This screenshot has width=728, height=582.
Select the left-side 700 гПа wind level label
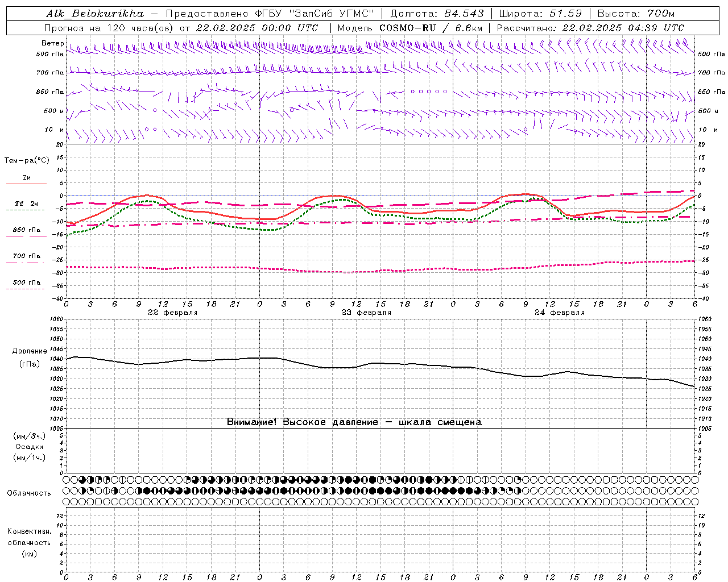pyautogui.click(x=50, y=73)
